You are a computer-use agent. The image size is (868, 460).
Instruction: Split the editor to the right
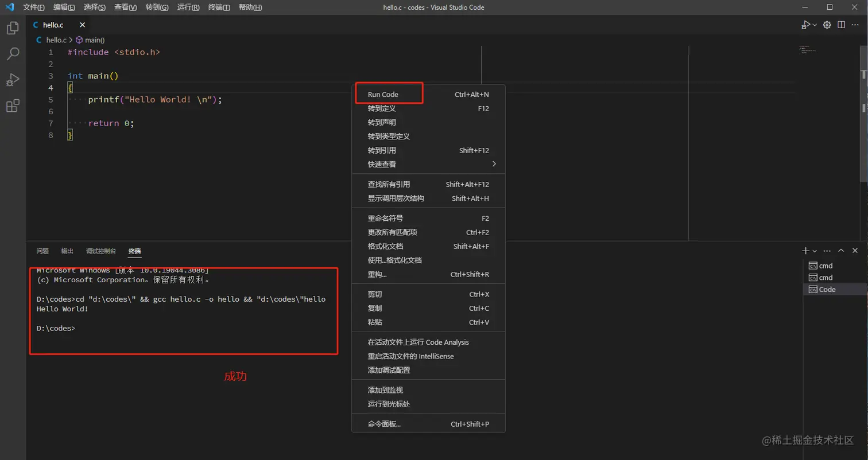(x=841, y=25)
